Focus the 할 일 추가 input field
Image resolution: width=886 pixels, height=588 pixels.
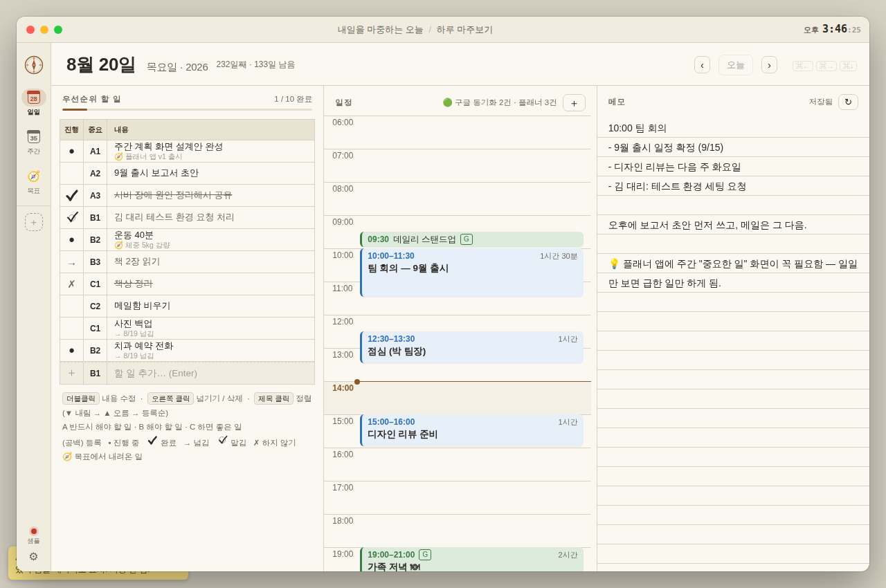(x=210, y=373)
